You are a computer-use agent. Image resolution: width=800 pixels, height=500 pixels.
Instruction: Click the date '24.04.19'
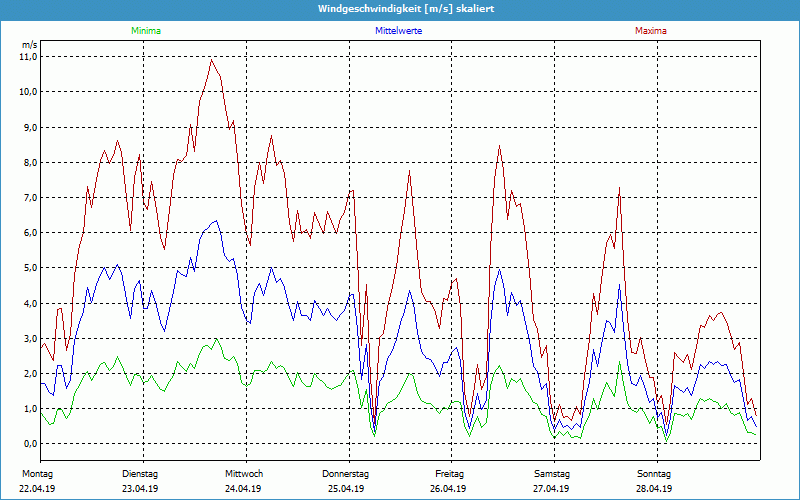243,489
